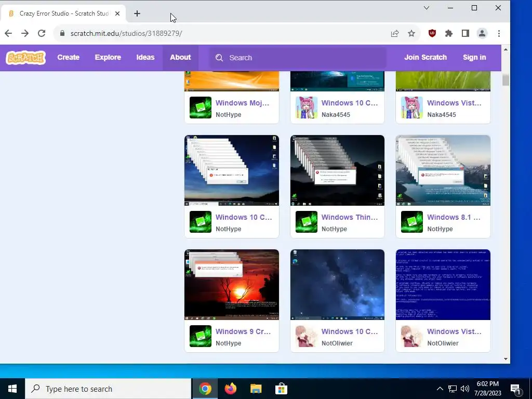Open uBlock Origin extension icon
The width and height of the screenshot is (532, 399).
(432, 33)
